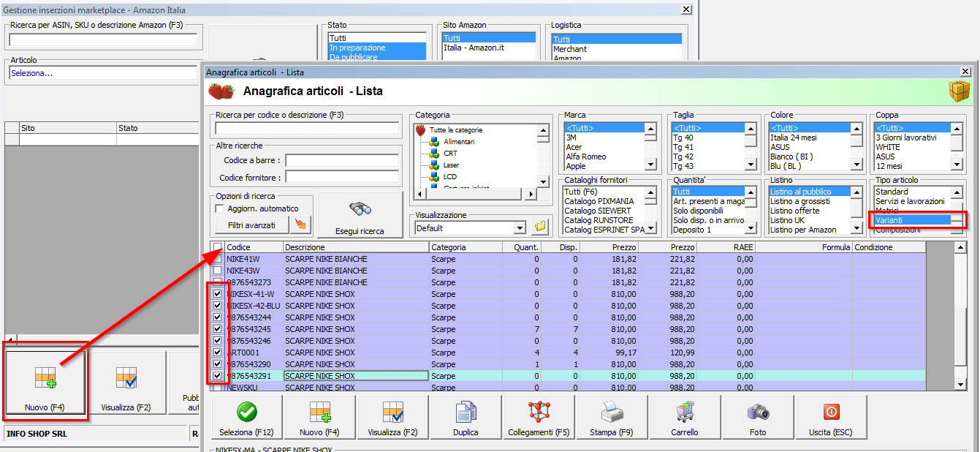The width and height of the screenshot is (980, 452).
Task: Select Merchant in the Logistica list
Action: tap(617, 49)
